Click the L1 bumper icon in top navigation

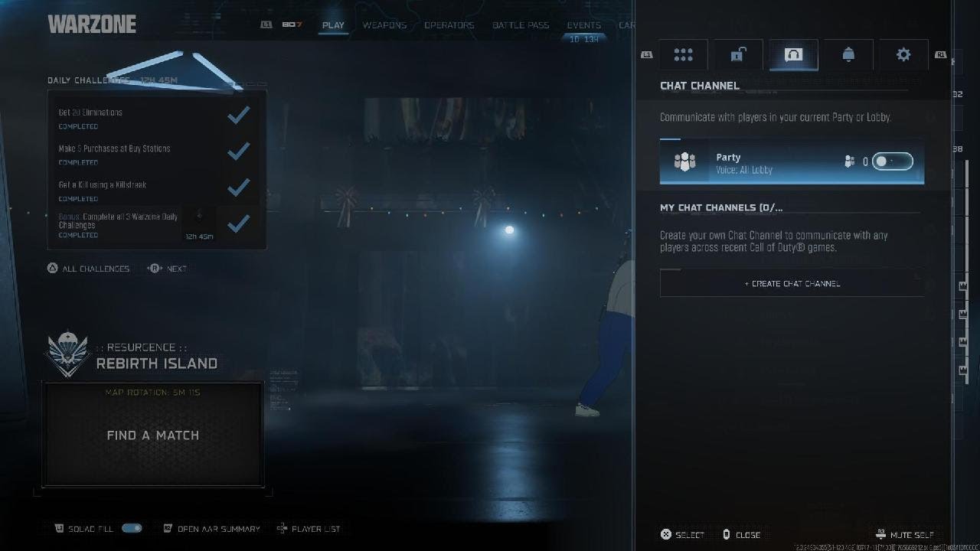[x=266, y=24]
